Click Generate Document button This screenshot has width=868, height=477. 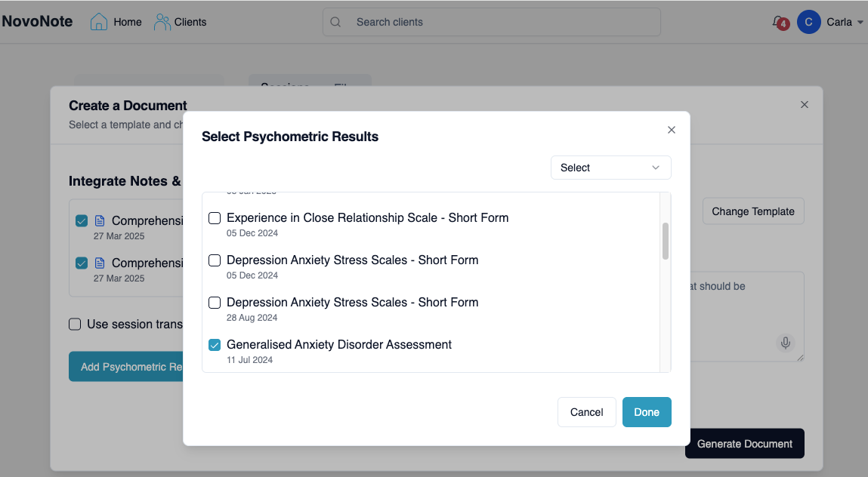tap(744, 444)
